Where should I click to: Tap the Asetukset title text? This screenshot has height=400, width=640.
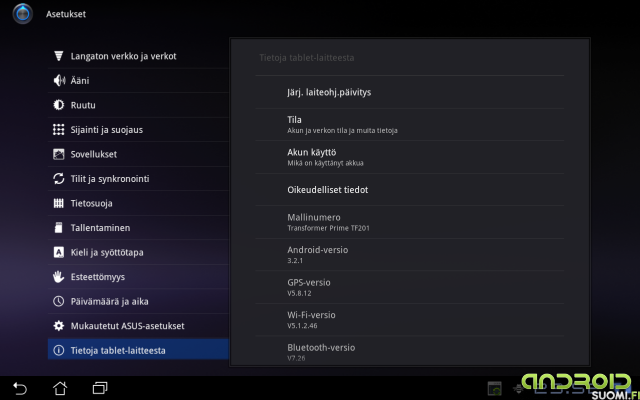[x=66, y=14]
